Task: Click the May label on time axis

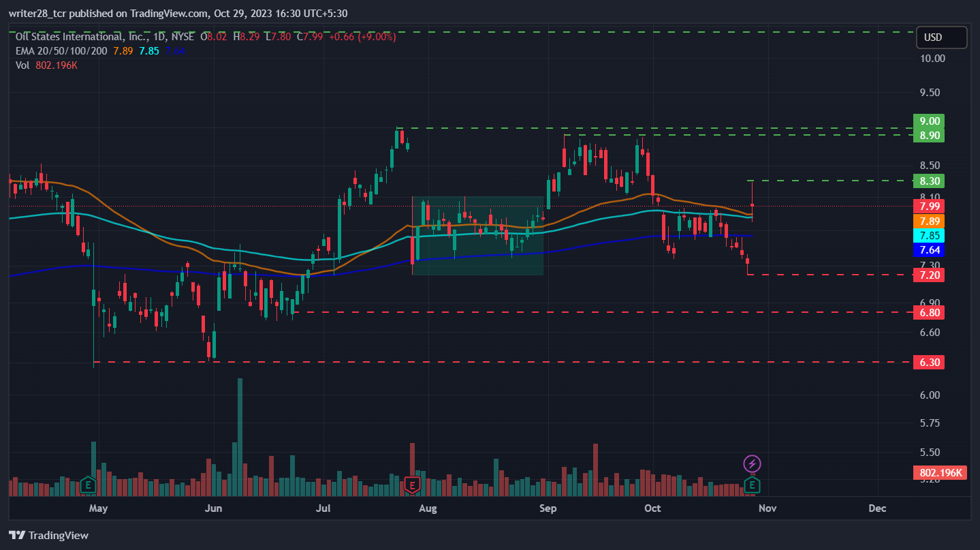Action: tap(99, 508)
